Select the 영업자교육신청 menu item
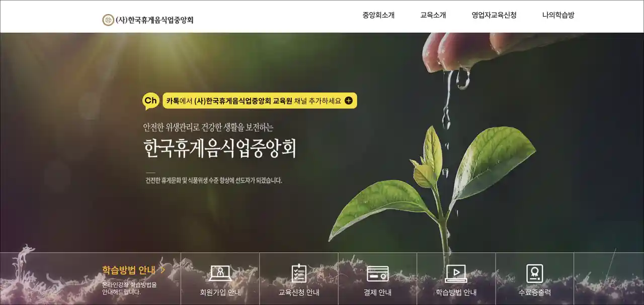 494,15
